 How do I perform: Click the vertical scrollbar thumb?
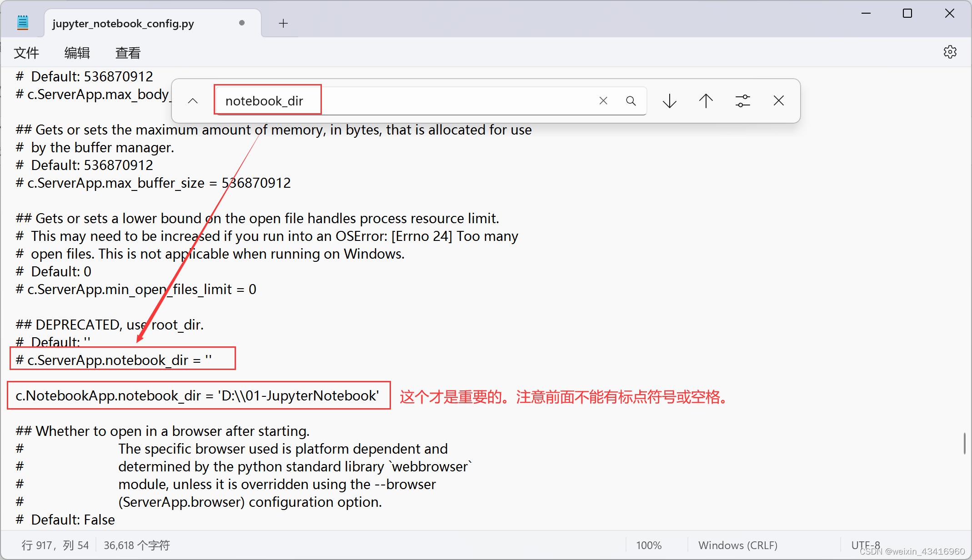pos(964,443)
